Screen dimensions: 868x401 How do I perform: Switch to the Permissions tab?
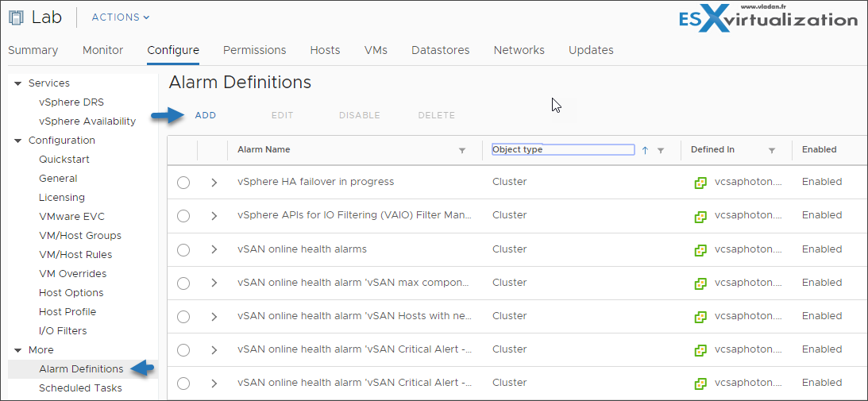(255, 50)
